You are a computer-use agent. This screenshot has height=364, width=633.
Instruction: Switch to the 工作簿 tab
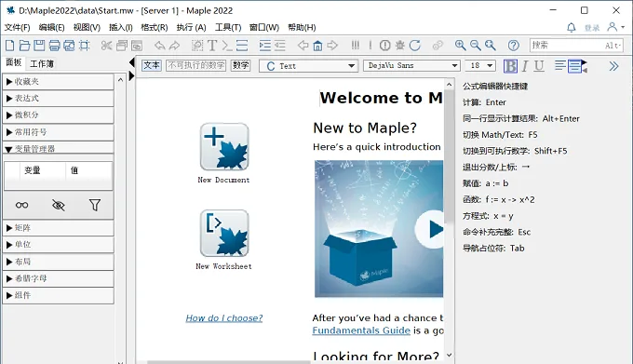[x=42, y=63]
